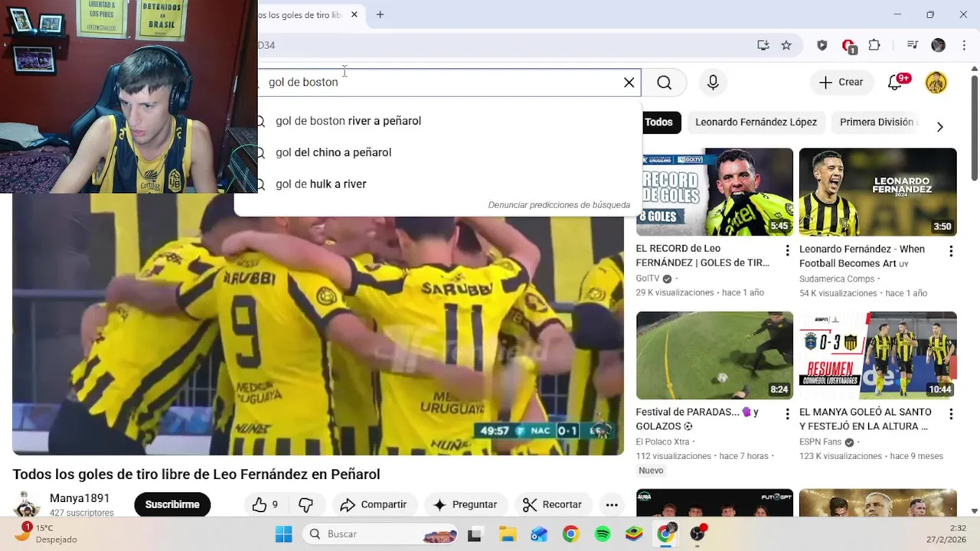The height and width of the screenshot is (551, 980).
Task: Open BlueStacks from taskbar
Action: (x=634, y=534)
